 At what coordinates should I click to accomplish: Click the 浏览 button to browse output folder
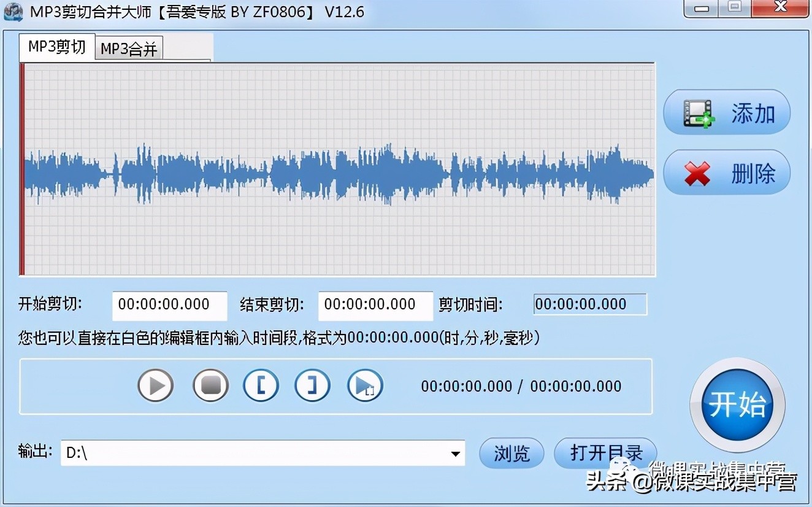tap(511, 453)
